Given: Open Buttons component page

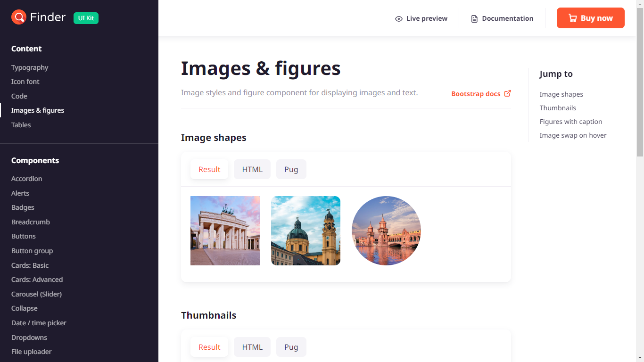Looking at the screenshot, I should coord(24,236).
